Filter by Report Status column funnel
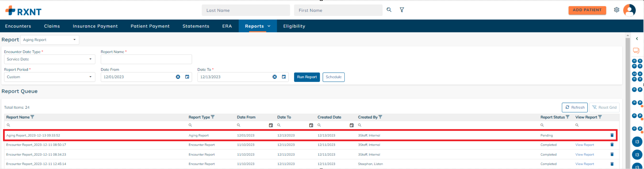This screenshot has width=644, height=169. click(568, 117)
